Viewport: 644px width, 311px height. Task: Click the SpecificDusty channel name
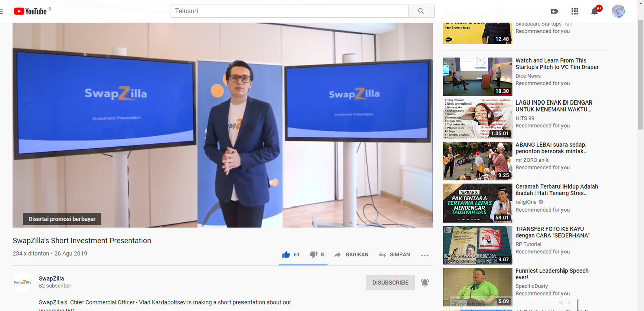[532, 286]
